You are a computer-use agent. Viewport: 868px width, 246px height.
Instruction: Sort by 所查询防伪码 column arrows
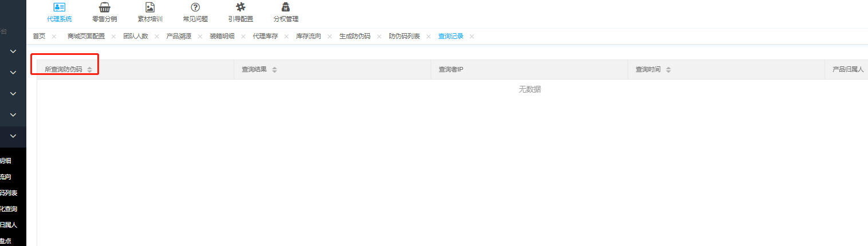point(89,70)
